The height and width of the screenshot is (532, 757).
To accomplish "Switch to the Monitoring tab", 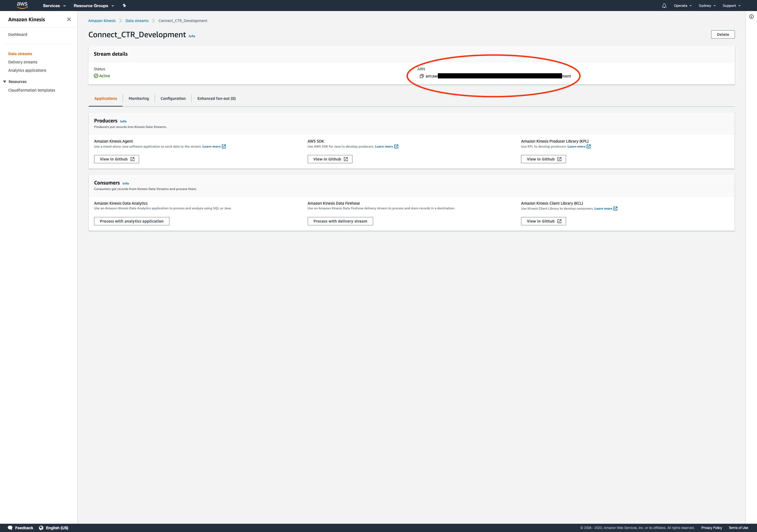I will pyautogui.click(x=139, y=98).
